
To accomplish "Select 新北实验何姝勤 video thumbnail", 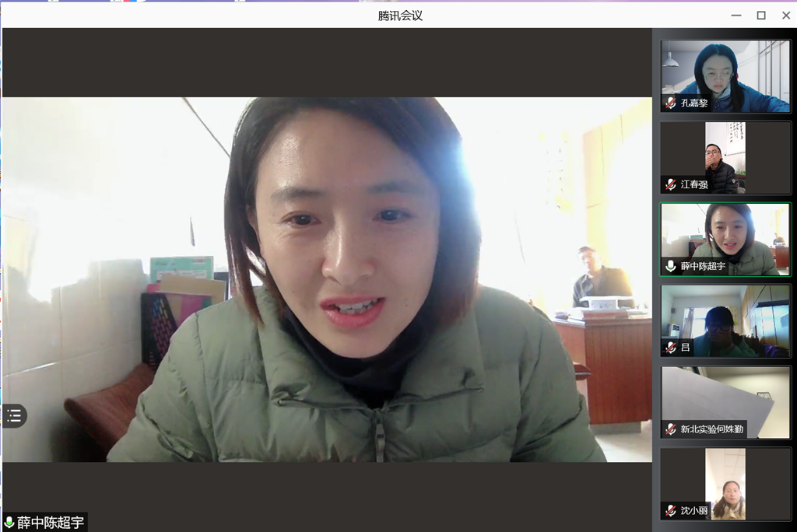I will click(725, 402).
